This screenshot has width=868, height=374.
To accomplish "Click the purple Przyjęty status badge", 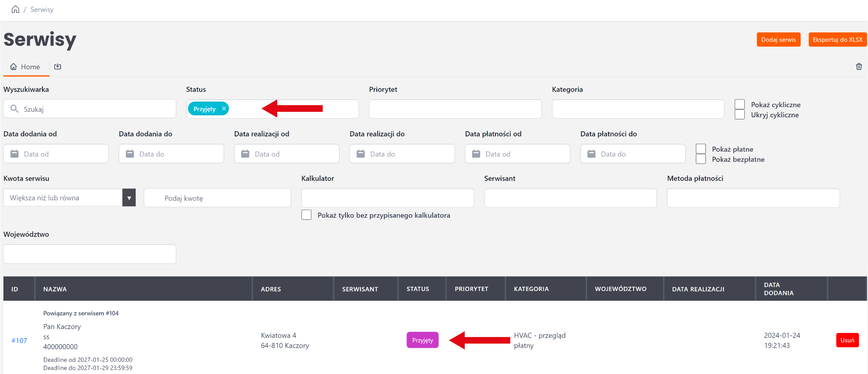I will click(422, 340).
